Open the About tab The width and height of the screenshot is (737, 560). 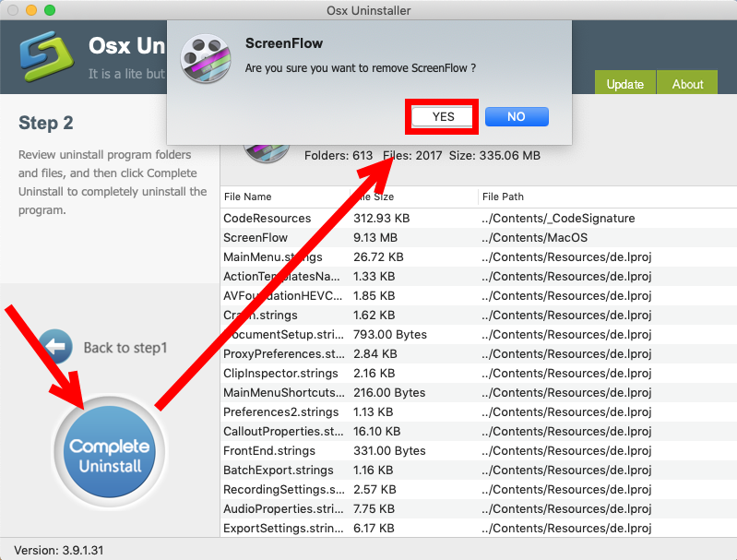tap(687, 83)
